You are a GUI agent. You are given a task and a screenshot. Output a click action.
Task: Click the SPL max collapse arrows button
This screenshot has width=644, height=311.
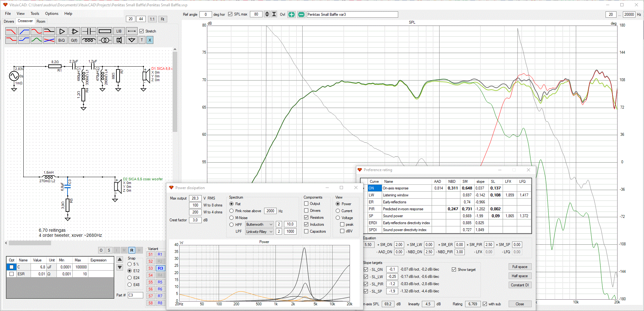point(274,14)
